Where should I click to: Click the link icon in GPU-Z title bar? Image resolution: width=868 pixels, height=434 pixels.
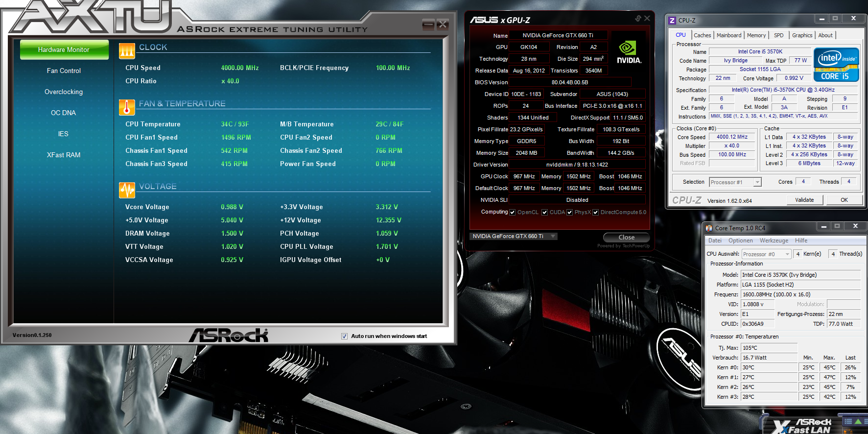638,19
